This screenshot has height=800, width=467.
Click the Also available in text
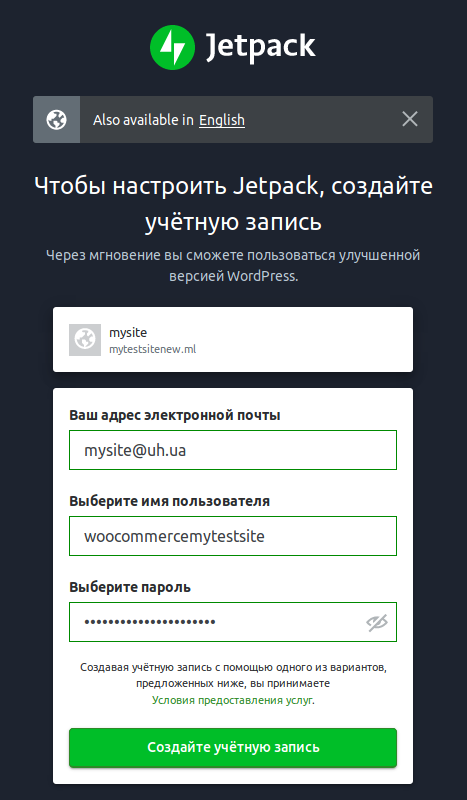tap(143, 120)
